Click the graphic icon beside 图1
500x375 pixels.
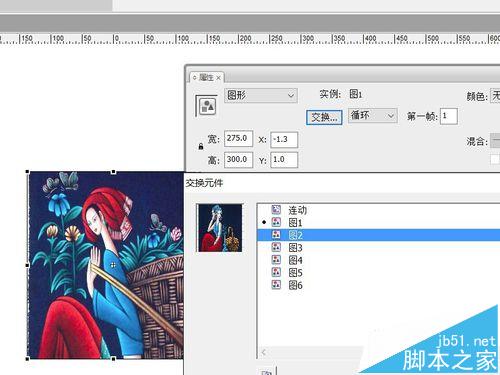(x=276, y=222)
